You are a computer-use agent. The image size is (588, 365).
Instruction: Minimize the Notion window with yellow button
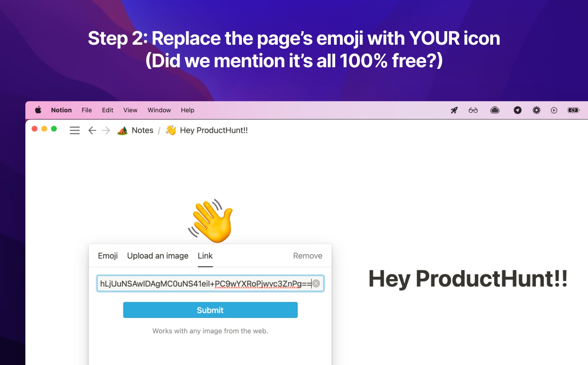point(44,129)
